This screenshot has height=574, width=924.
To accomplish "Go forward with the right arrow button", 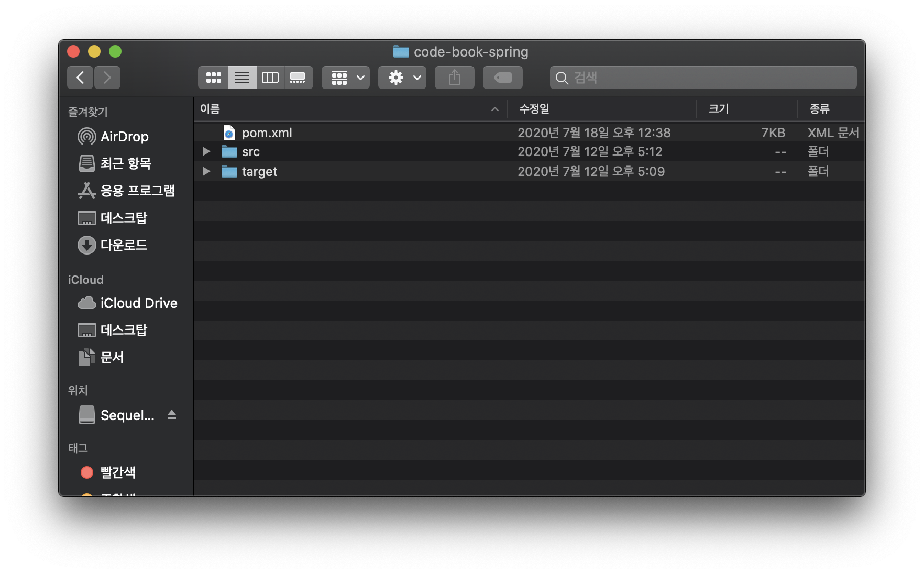I will click(107, 78).
